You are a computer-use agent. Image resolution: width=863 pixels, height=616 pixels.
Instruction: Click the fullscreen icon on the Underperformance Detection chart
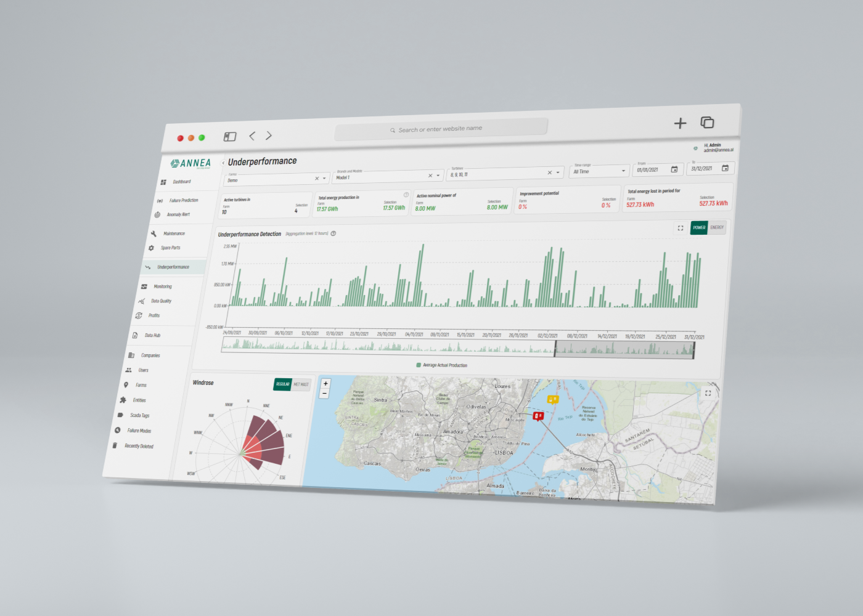point(681,228)
